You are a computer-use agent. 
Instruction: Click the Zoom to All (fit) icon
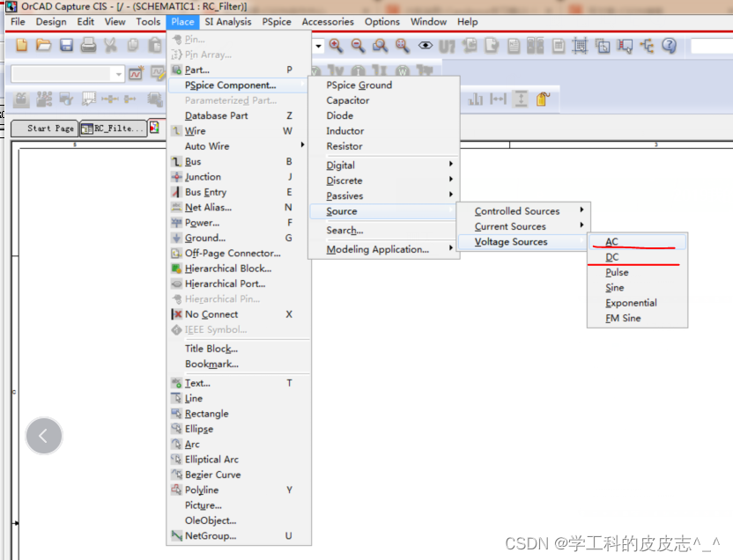(x=402, y=45)
